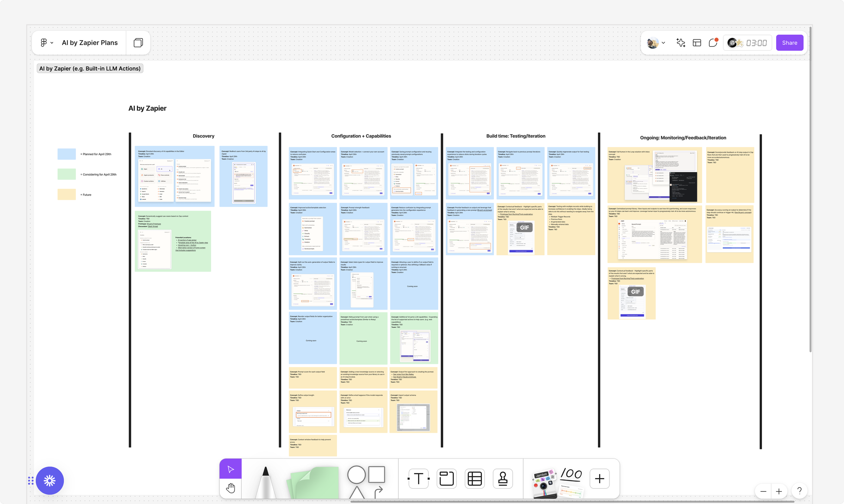Screen dimensions: 844x504
Task: Click the AI by Zapier Plans title
Action: (x=90, y=43)
